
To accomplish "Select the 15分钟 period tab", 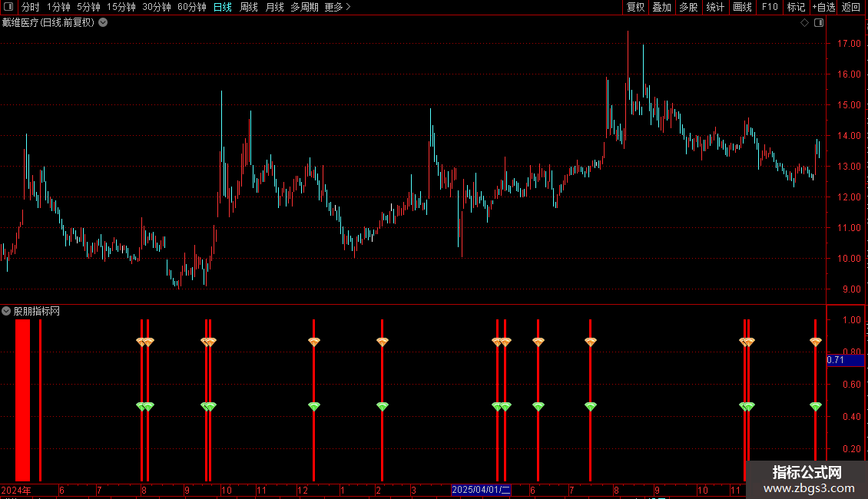I will click(121, 7).
